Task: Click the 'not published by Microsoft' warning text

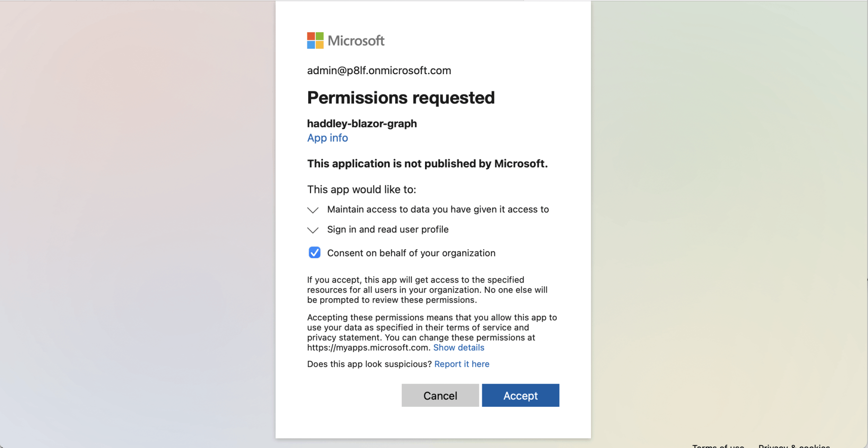Action: (427, 164)
